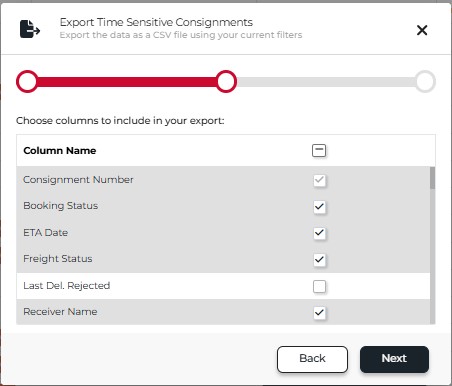Select the Last Del. Rejected row
This screenshot has width=452, height=386.
pos(223,286)
